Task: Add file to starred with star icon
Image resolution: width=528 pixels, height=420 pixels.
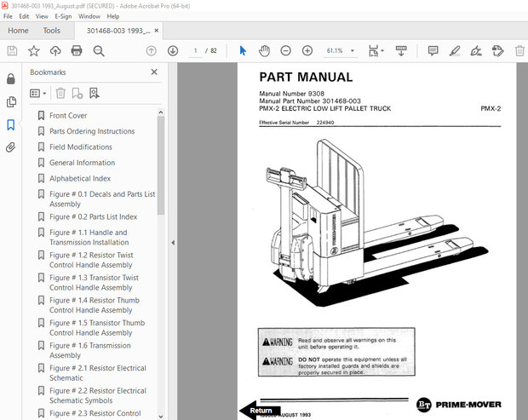Action: pos(34,51)
